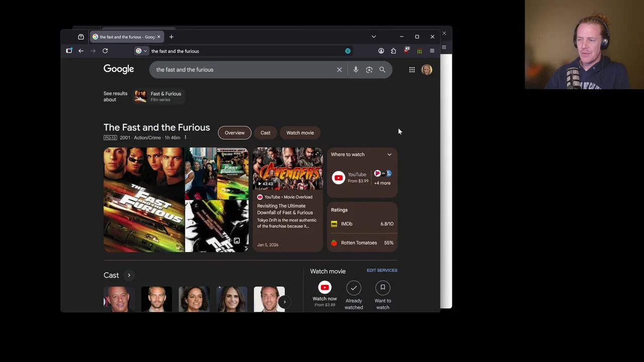
Task: Expand the Cast section arrow
Action: pos(129,275)
